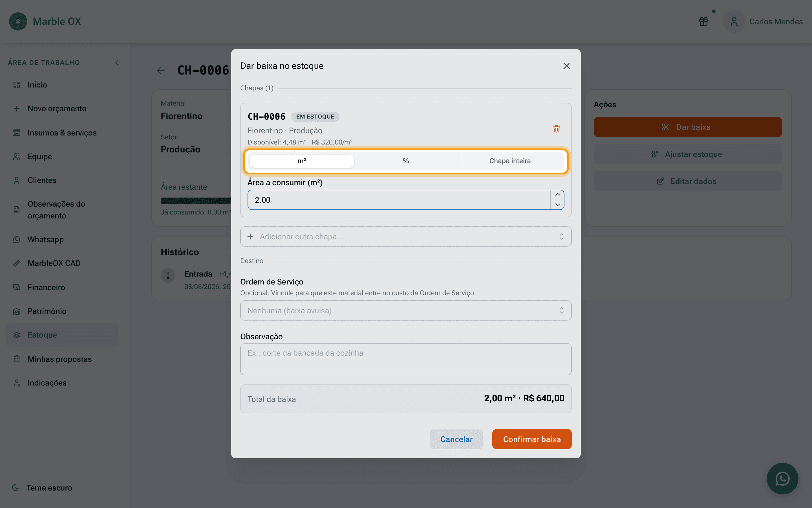This screenshot has height=508, width=812.
Task: Select the m² unit option
Action: tap(302, 161)
